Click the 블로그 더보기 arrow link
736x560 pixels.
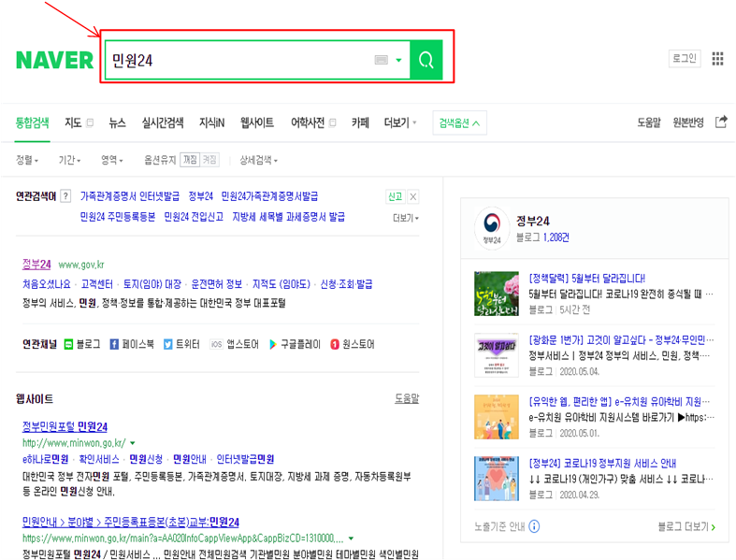[x=686, y=526]
